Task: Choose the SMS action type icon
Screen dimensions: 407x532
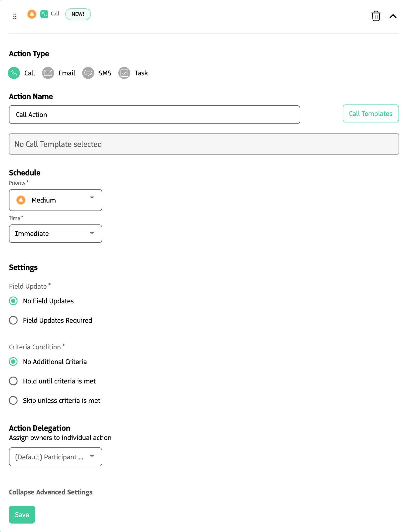Action: (88, 73)
